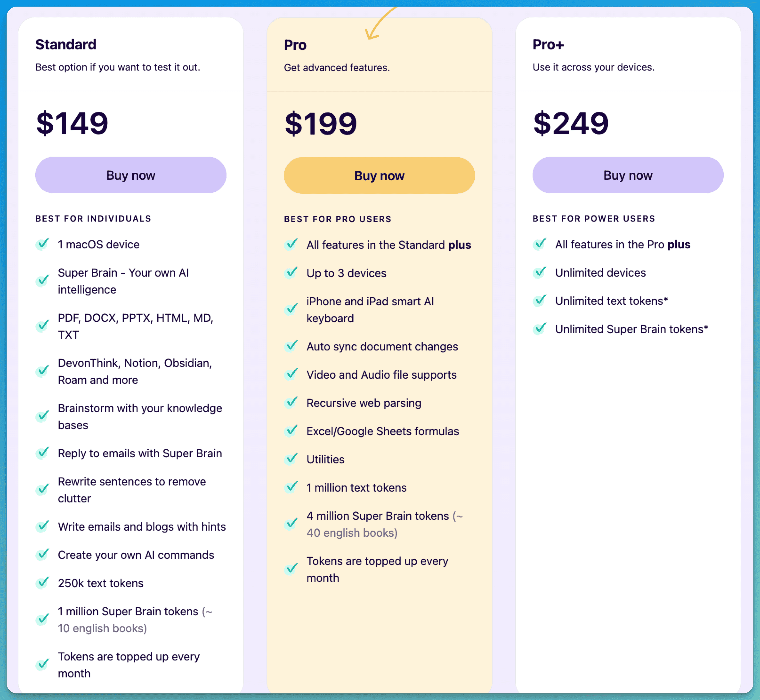Viewport: 760px width, 700px height.
Task: Click the checkmark next to Unlimited devices
Action: point(540,272)
